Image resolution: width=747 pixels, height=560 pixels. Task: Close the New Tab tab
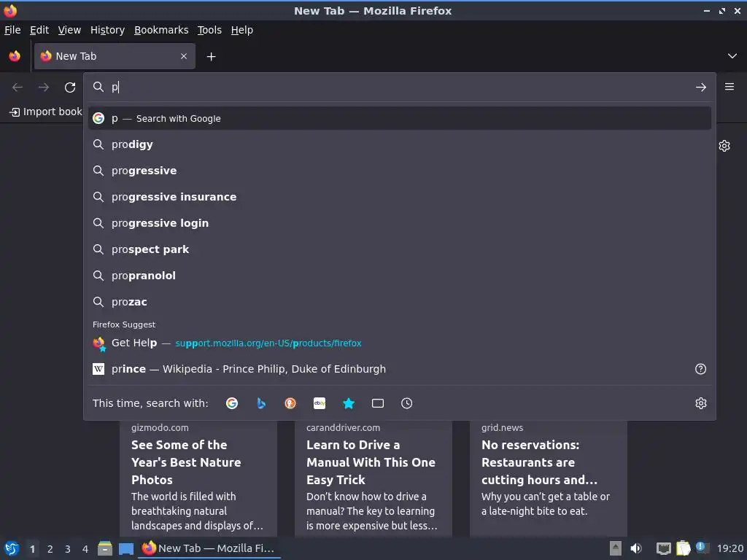point(184,56)
